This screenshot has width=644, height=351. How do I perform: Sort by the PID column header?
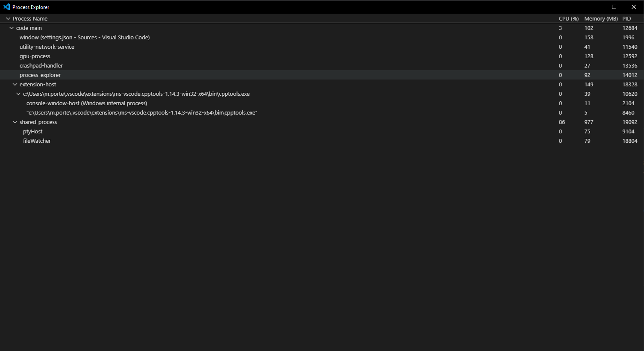point(626,18)
